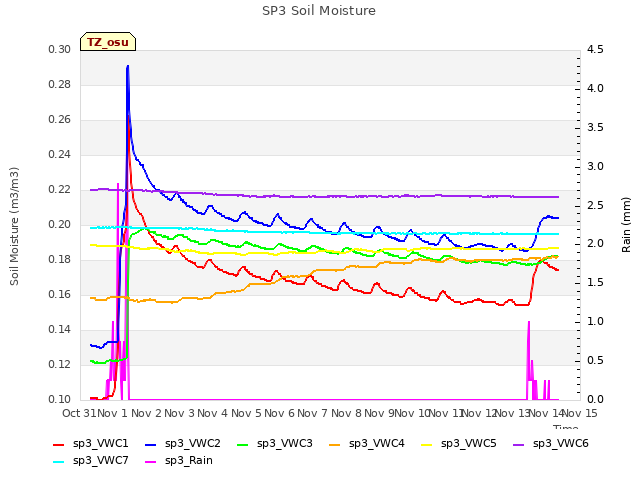Click the cyan sp3_VWC7 legend swatch
Image resolution: width=640 pixels, height=480 pixels.
pos(59,462)
